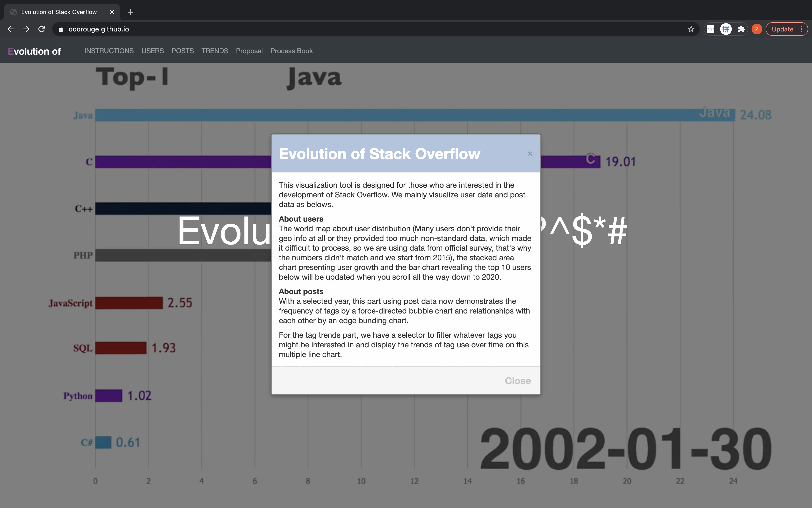Open the Process Book link
This screenshot has height=508, width=812.
click(292, 51)
